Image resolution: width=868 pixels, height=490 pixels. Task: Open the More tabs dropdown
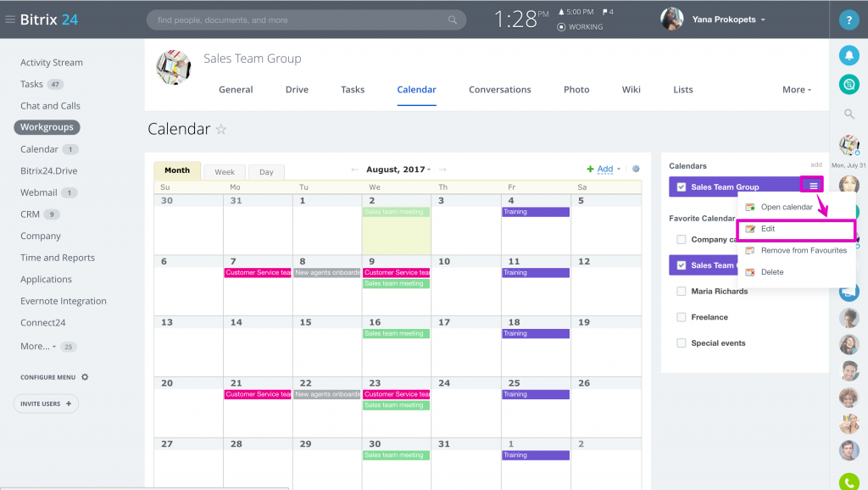(x=797, y=90)
